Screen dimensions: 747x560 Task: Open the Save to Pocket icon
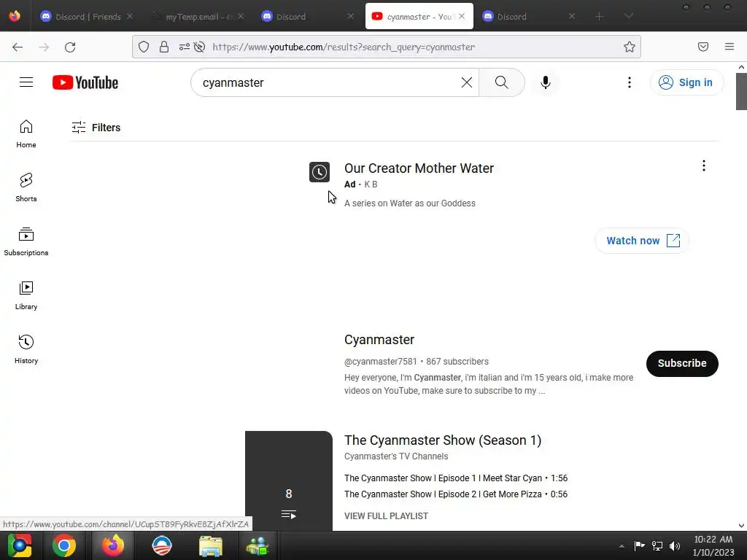click(703, 47)
